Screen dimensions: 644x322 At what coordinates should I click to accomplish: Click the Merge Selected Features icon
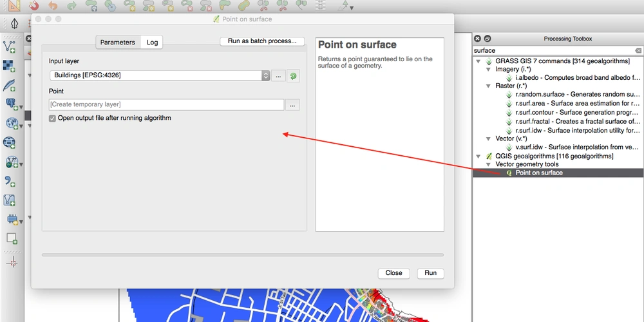tap(301, 5)
